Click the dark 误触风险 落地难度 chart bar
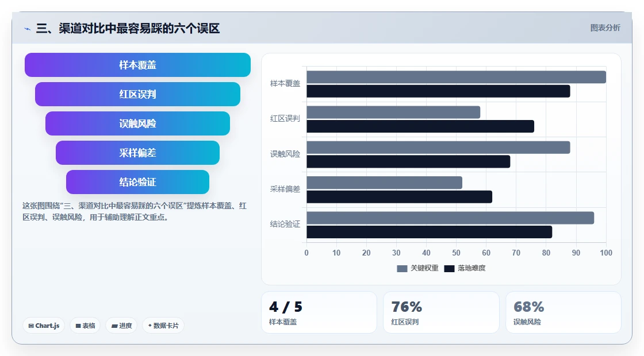The height and width of the screenshot is (356, 644). point(408,161)
